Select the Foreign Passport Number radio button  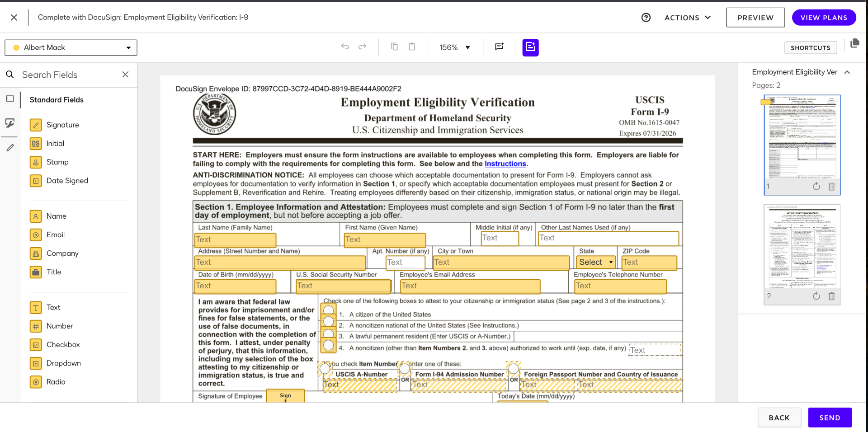(x=514, y=369)
